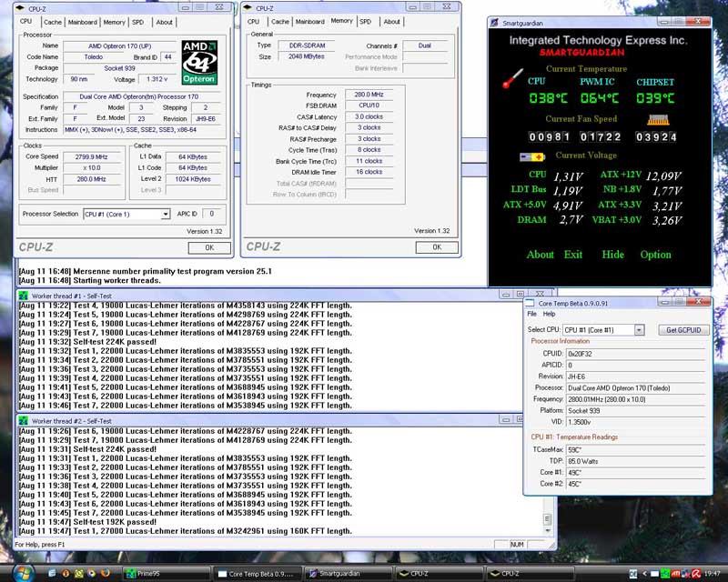
Task: Click the NUM indicator in Prime95 status bar
Action: point(517,545)
